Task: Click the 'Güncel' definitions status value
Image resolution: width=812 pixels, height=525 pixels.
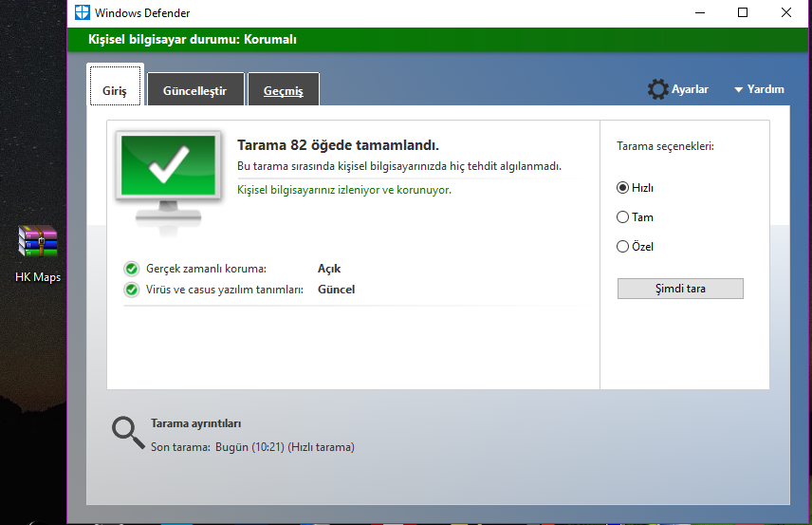Action: (x=336, y=290)
